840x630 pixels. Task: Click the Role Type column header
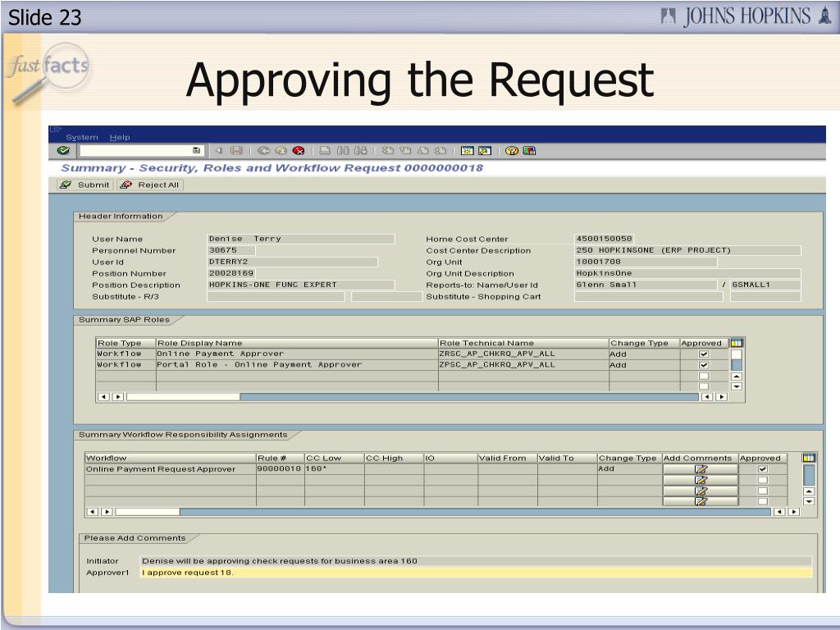click(x=126, y=343)
